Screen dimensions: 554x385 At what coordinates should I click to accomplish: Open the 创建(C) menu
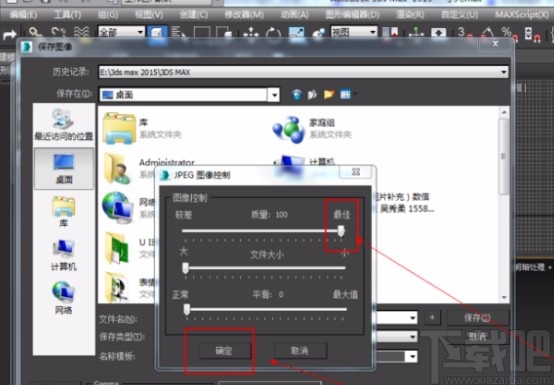click(194, 15)
